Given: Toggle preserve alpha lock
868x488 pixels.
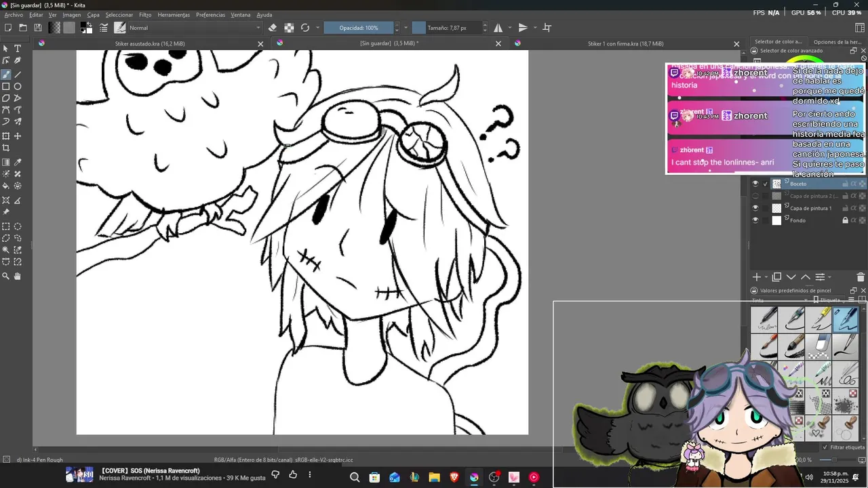Looking at the screenshot, I should coord(289,28).
